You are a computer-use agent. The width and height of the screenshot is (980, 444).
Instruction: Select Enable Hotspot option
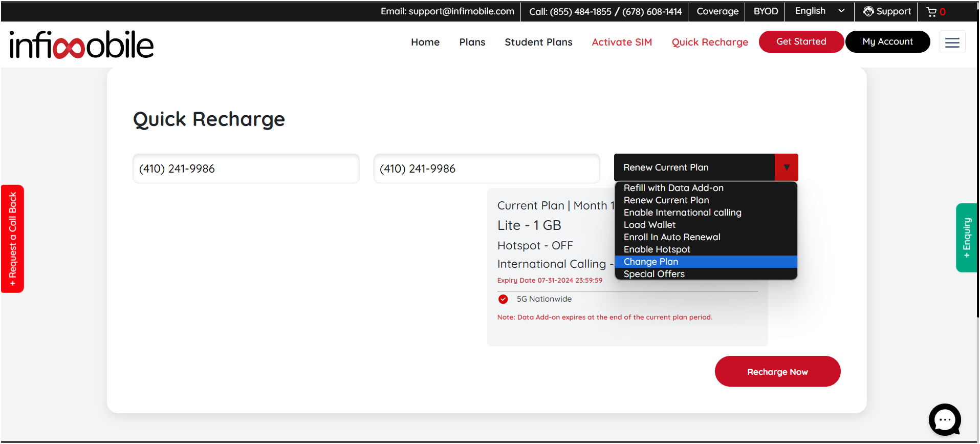pos(706,249)
